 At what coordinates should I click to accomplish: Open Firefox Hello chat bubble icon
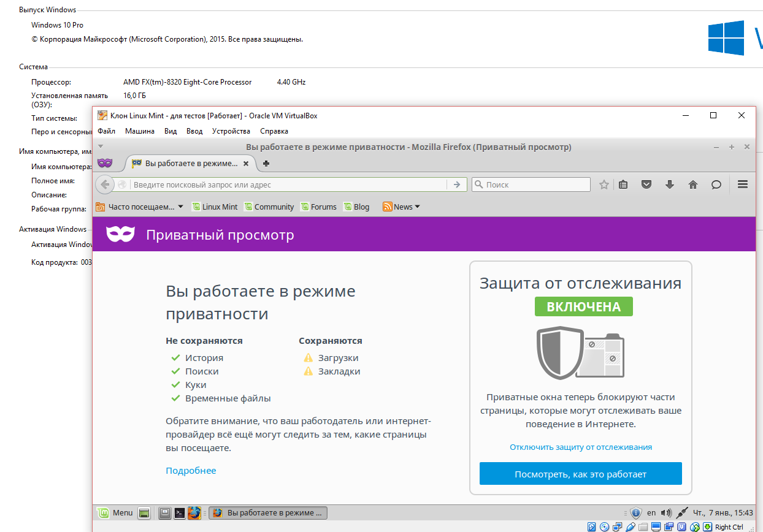(716, 184)
